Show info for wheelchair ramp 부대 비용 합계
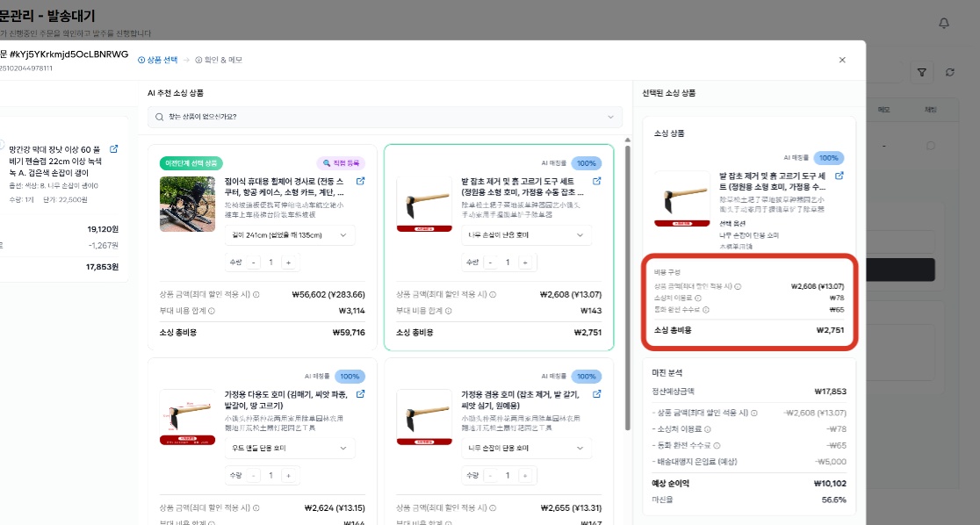This screenshot has height=525, width=980. (212, 312)
